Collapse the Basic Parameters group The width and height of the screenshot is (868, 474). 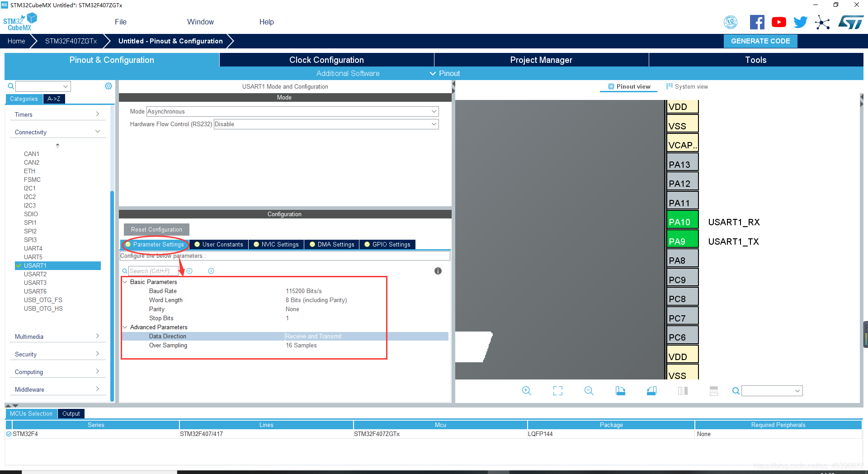(x=125, y=282)
